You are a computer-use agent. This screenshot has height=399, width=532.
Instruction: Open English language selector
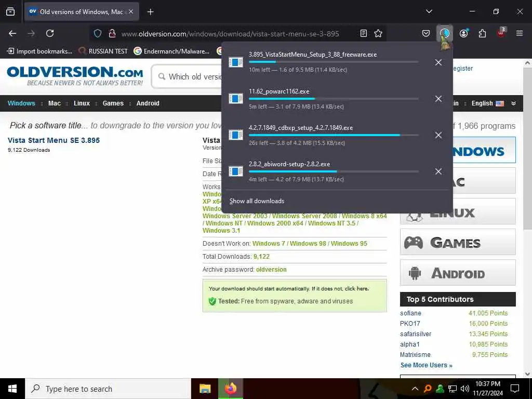487,103
